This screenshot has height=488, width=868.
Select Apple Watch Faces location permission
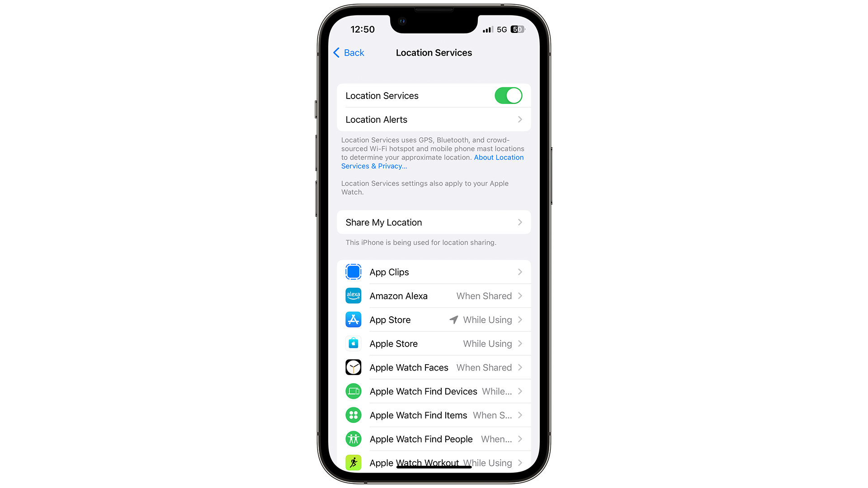(x=434, y=368)
